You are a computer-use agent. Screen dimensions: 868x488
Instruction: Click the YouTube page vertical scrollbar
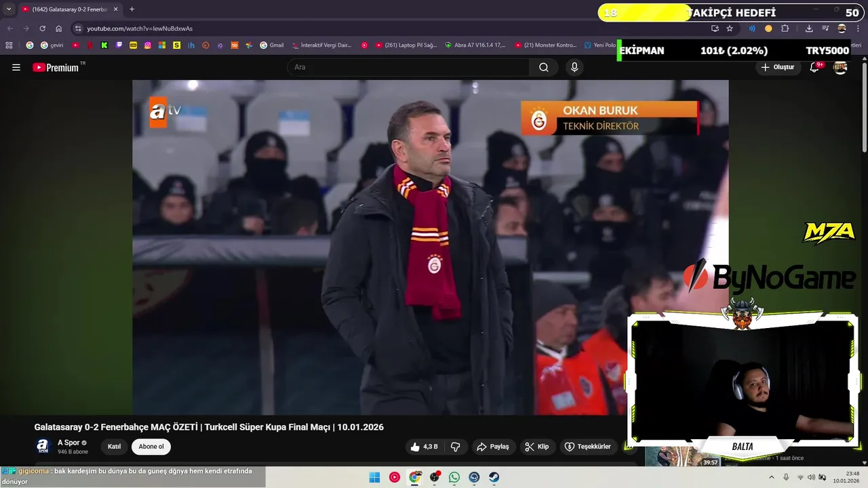[x=864, y=107]
